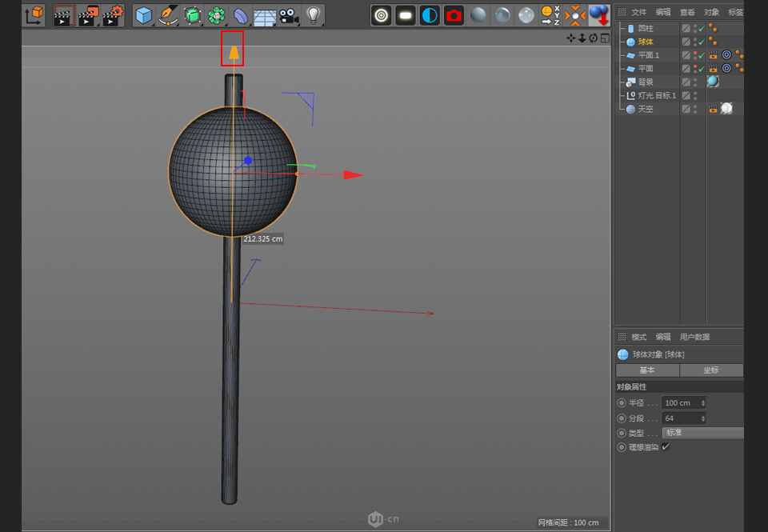The width and height of the screenshot is (768, 532).
Task: Switch to the 坐标 tab
Action: (711, 370)
